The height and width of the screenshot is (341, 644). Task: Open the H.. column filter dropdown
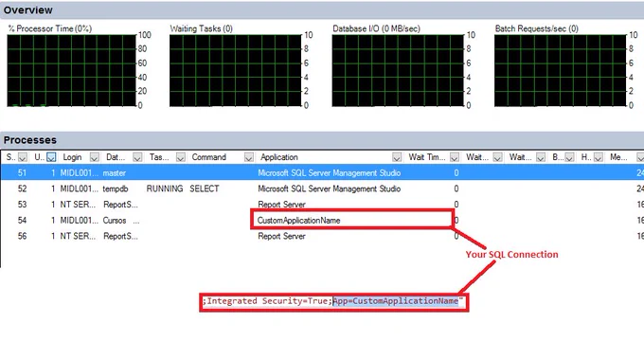[599, 157]
